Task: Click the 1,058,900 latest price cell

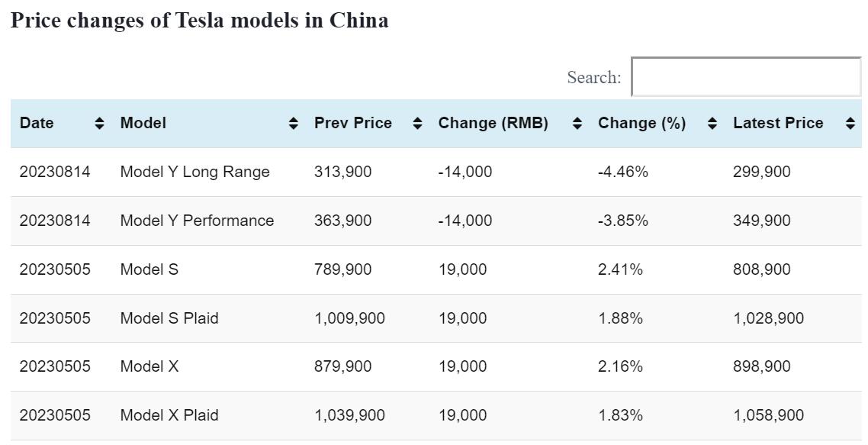Action: coord(768,415)
